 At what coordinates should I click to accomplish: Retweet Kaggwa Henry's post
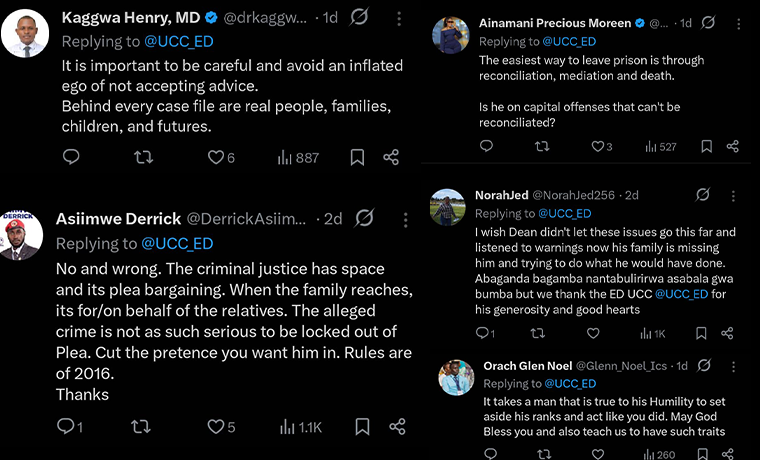pos(143,157)
